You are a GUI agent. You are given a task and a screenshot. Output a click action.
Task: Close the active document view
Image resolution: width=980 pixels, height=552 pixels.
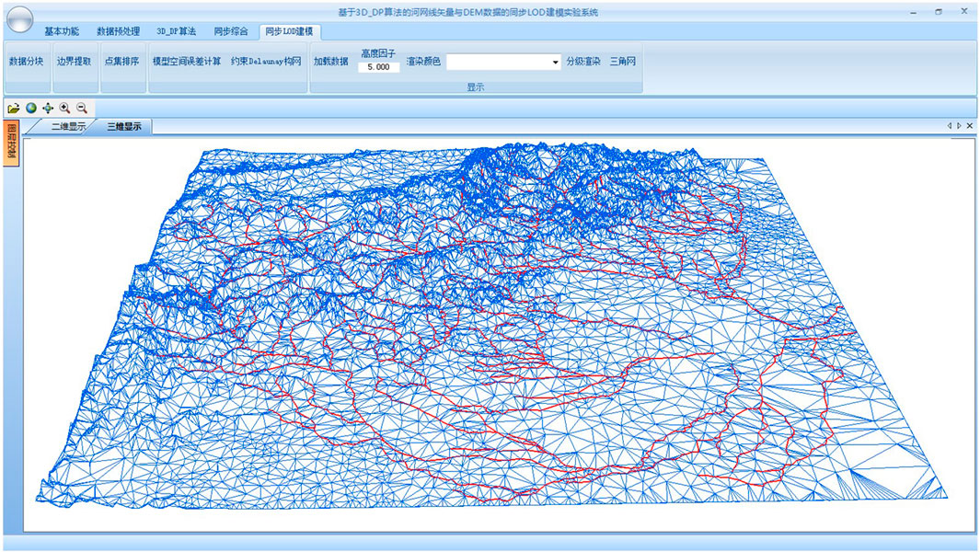pyautogui.click(x=969, y=126)
